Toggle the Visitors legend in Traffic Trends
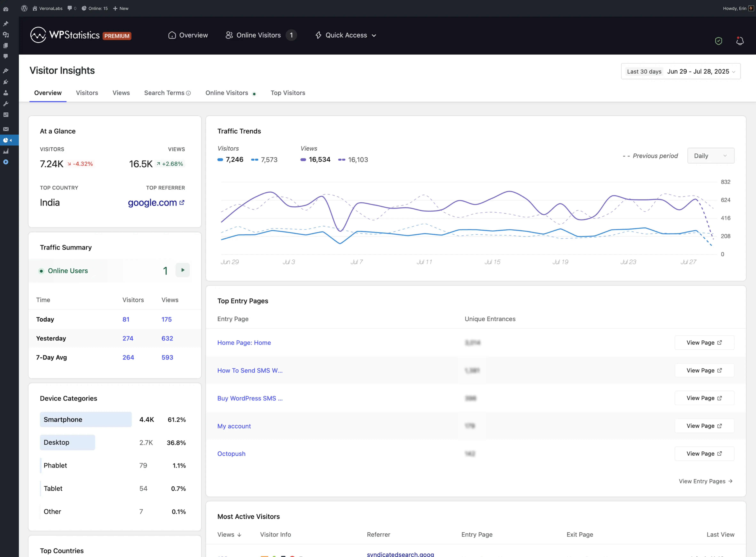The image size is (756, 557). (x=230, y=159)
